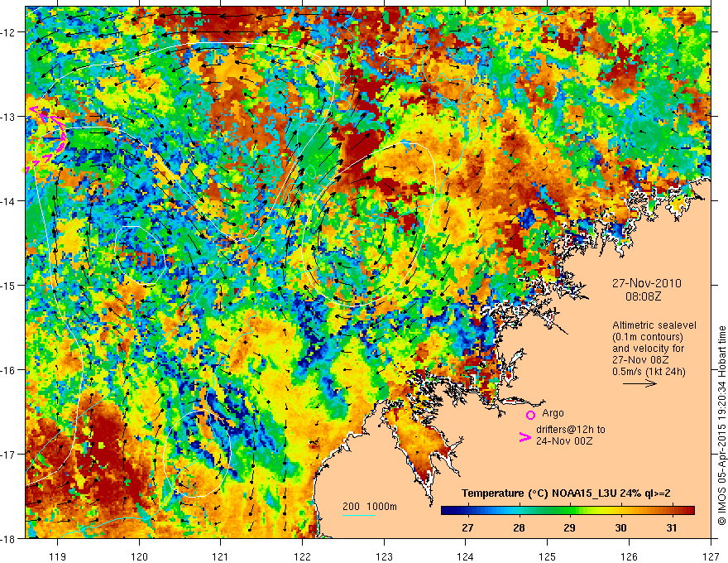Click the magenta Argo circle legend symbol
The image size is (728, 563).
(x=530, y=415)
